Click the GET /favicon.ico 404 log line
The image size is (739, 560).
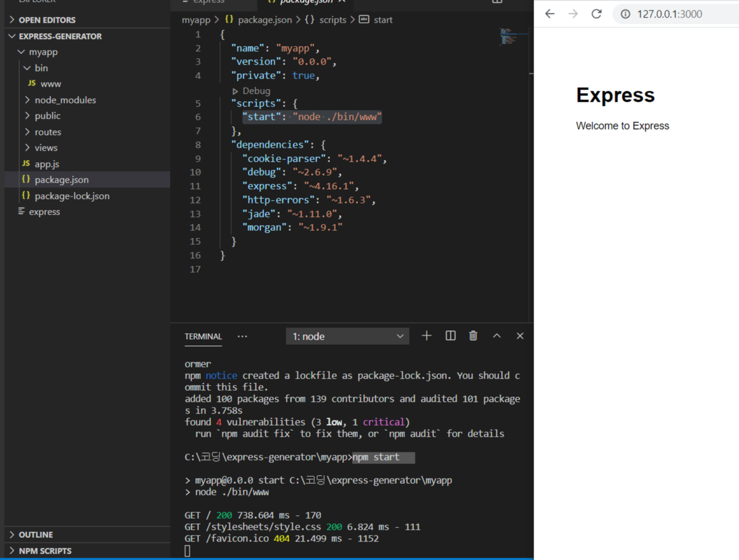coord(282,538)
